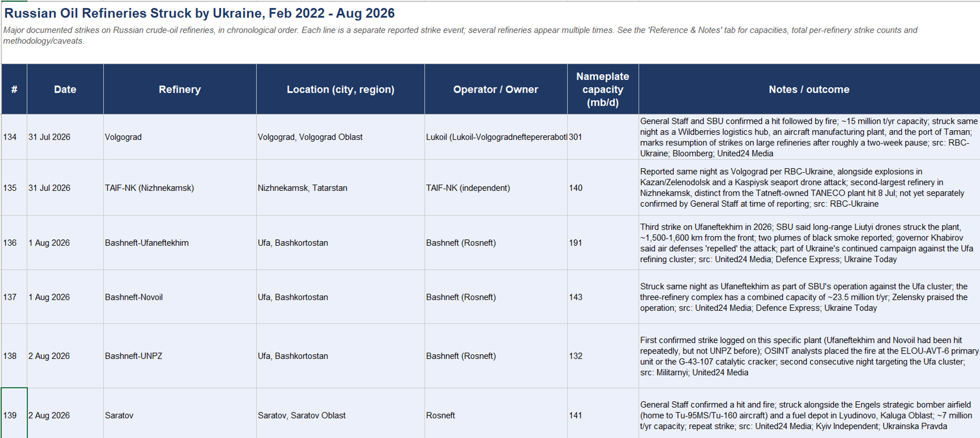Click the 'Bashneft-Novoil' refinery cell
This screenshot has width=980, height=438.
coord(180,297)
